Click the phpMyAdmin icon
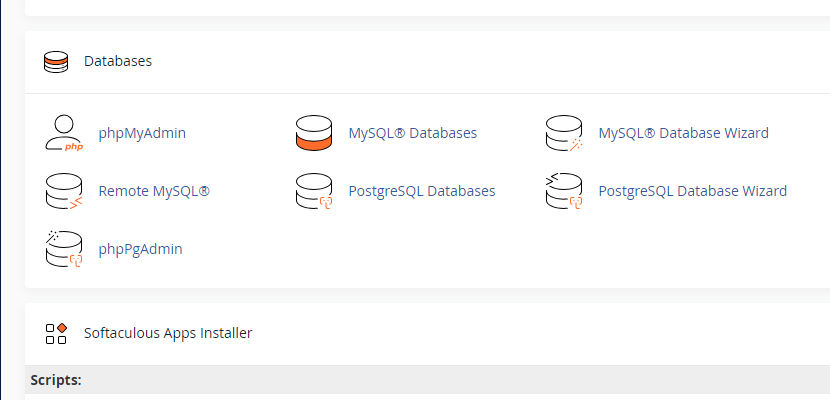Viewport: 830px width, 400px height. [x=64, y=133]
